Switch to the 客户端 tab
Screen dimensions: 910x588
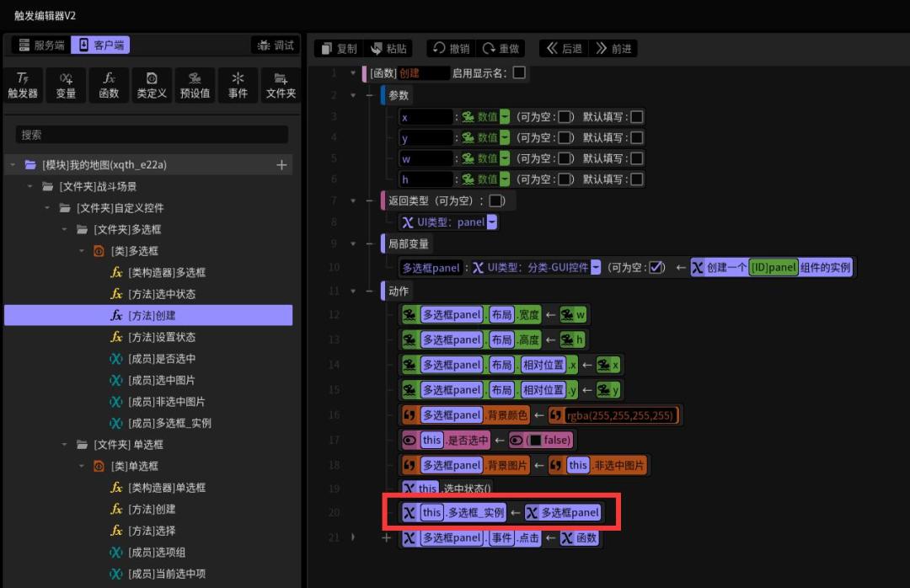pos(101,45)
